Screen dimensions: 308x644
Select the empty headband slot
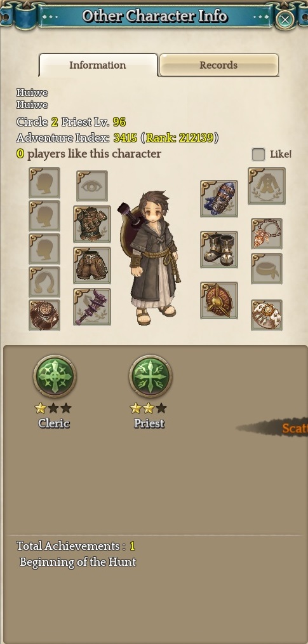(267, 269)
